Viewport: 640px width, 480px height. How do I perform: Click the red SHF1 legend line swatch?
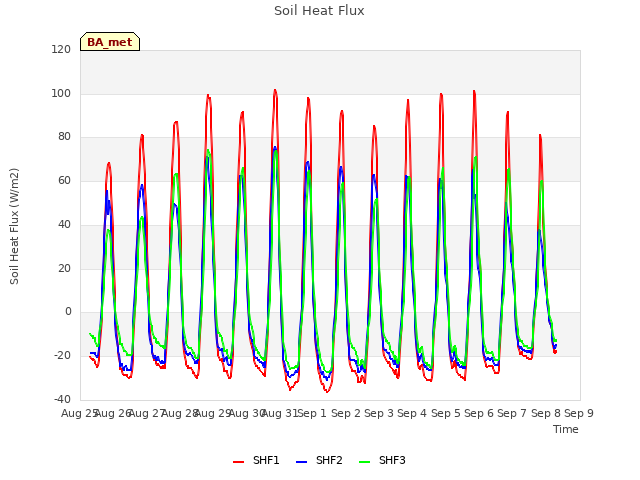pos(238,461)
